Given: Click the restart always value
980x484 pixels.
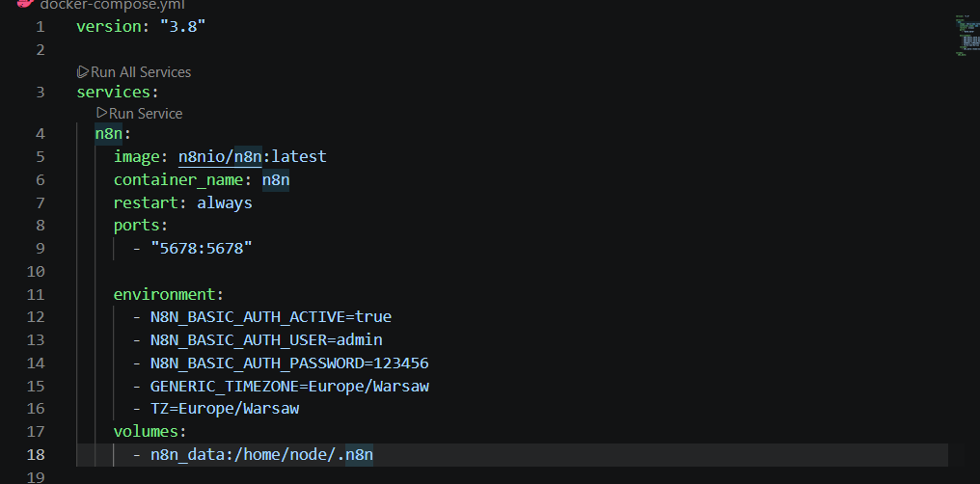Looking at the screenshot, I should click(225, 203).
